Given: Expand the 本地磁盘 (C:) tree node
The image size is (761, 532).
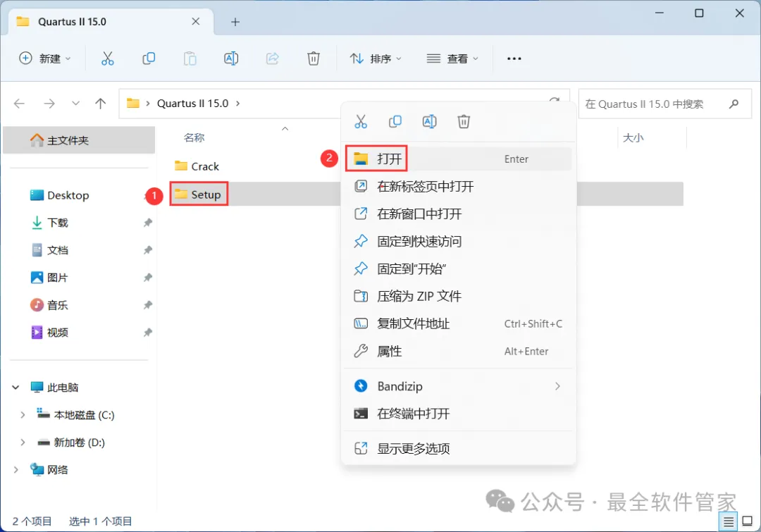Looking at the screenshot, I should click(23, 415).
